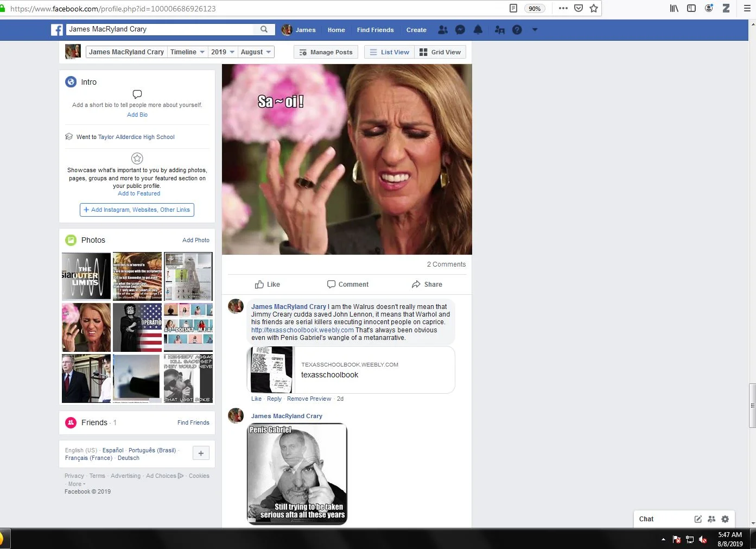
Task: Open the Timeline dropdown
Action: [187, 52]
